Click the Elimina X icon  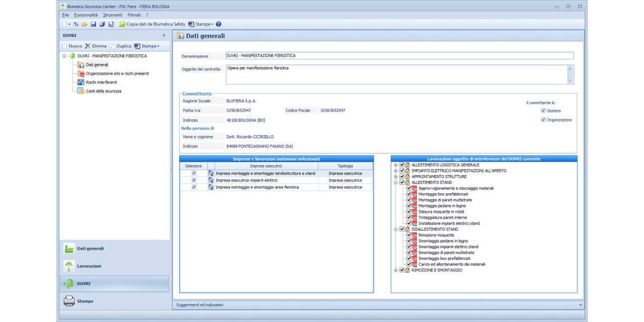click(x=87, y=46)
